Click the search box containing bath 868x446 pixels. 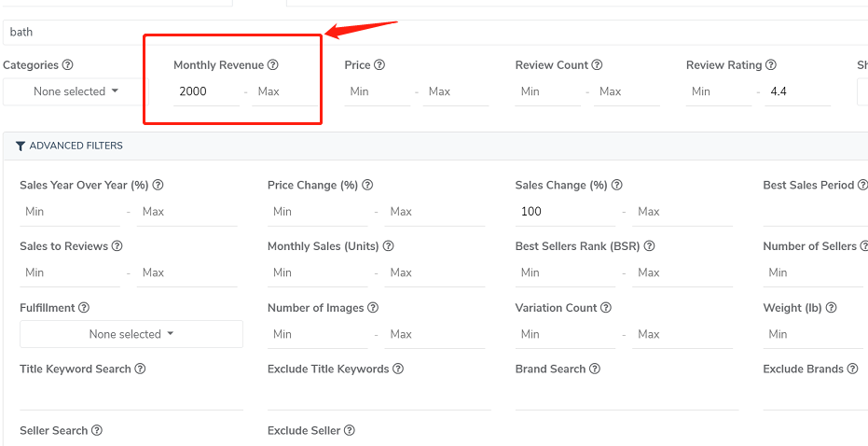pyautogui.click(x=435, y=32)
